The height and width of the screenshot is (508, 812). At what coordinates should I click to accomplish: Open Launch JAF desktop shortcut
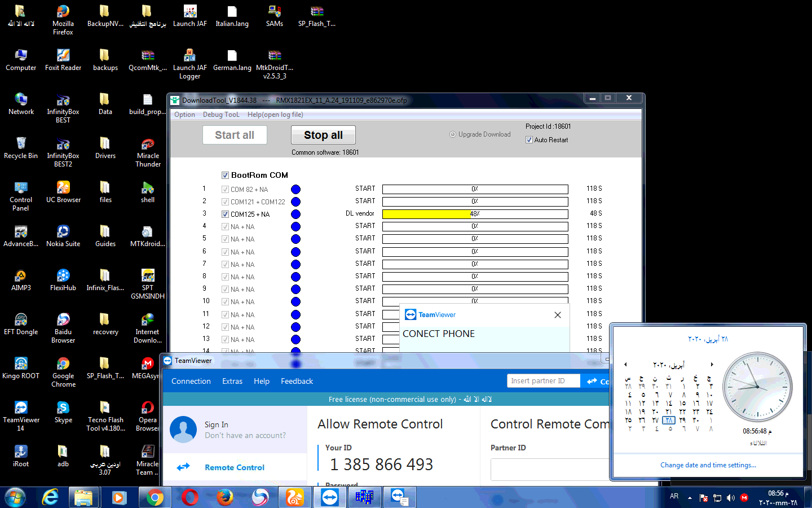190,16
